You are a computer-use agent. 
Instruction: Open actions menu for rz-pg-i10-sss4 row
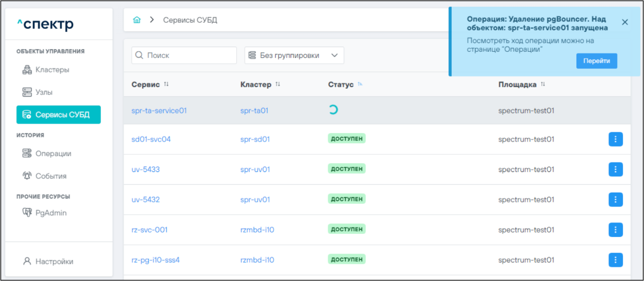tap(615, 260)
